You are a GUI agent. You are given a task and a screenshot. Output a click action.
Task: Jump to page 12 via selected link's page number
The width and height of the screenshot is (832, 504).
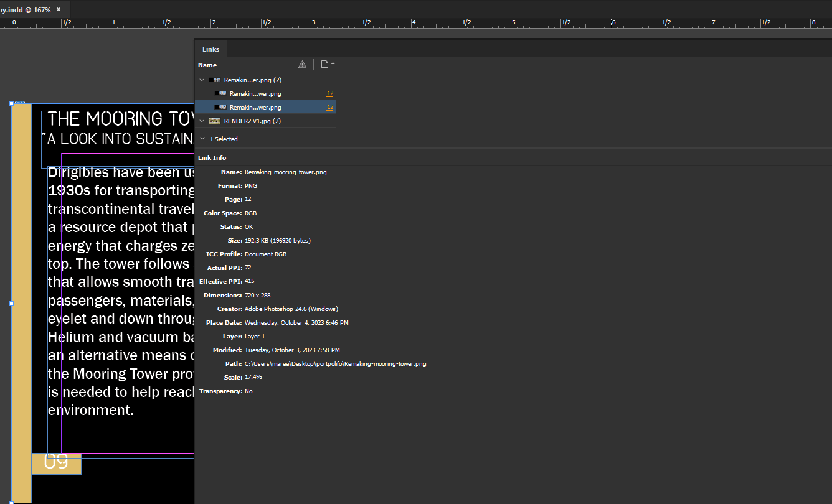[x=329, y=106]
